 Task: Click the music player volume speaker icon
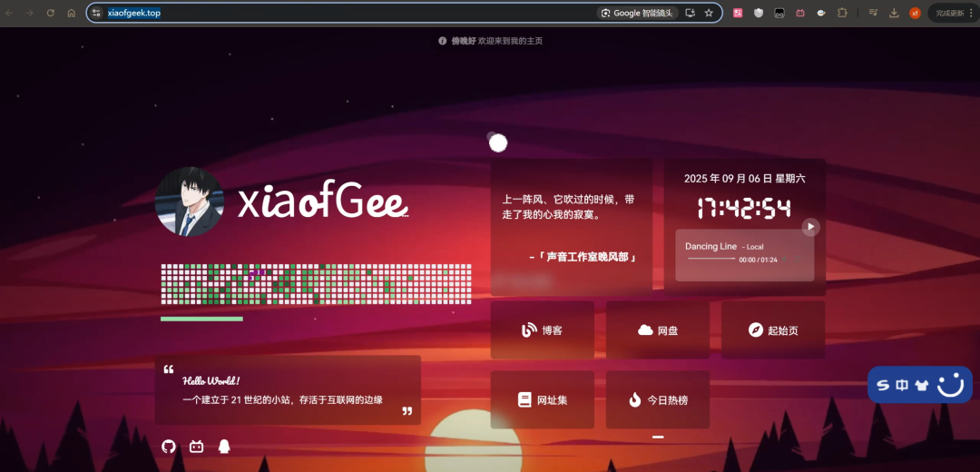pyautogui.click(x=785, y=259)
